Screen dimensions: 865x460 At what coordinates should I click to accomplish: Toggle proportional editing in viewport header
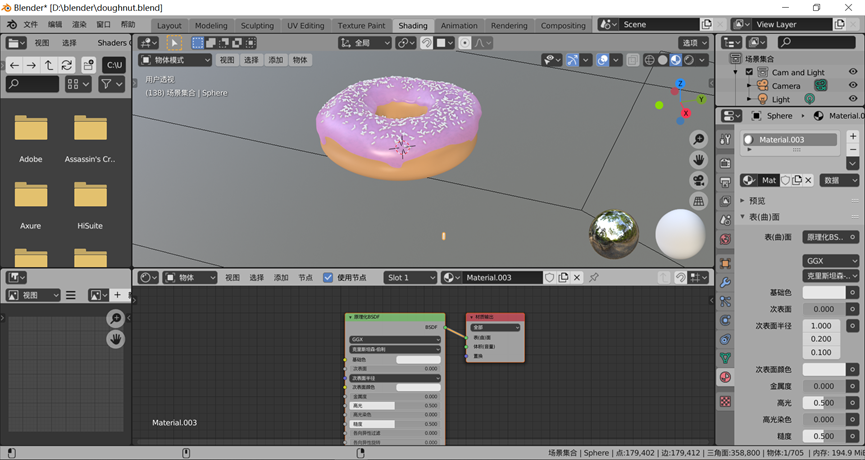tap(464, 42)
